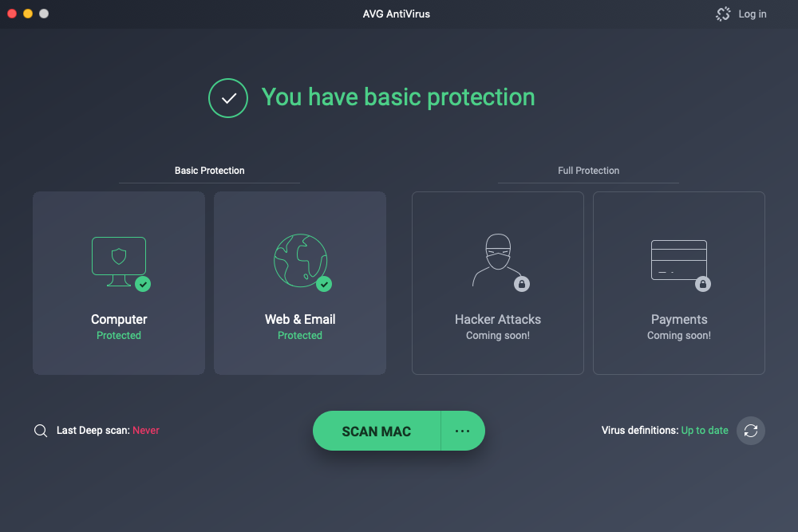Click the Web & Email globe icon
This screenshot has height=532, width=798.
(x=300, y=260)
